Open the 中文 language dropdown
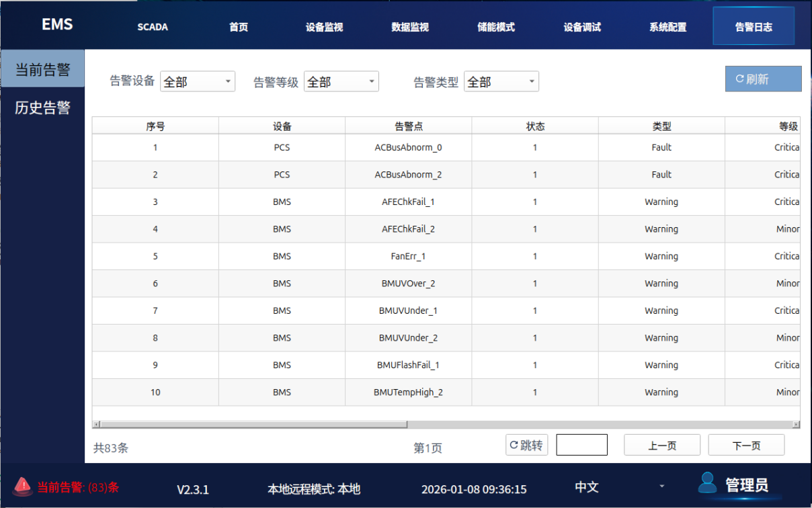Screen dimensions: 812x508 tap(620, 487)
